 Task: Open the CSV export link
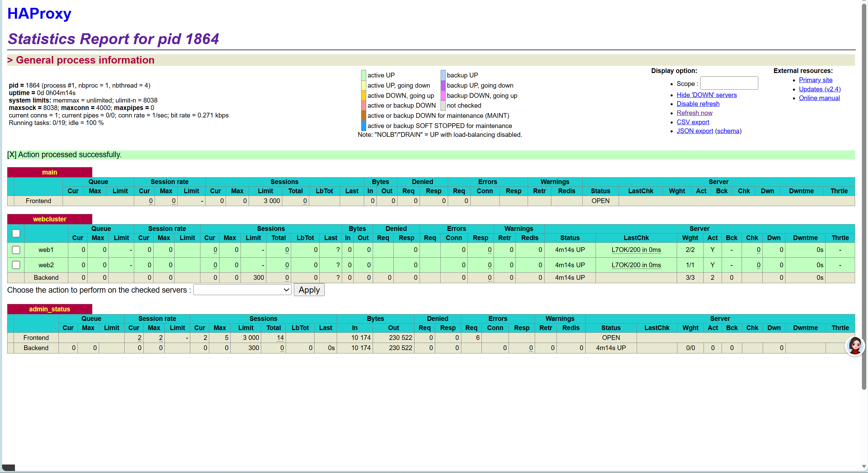tap(693, 122)
